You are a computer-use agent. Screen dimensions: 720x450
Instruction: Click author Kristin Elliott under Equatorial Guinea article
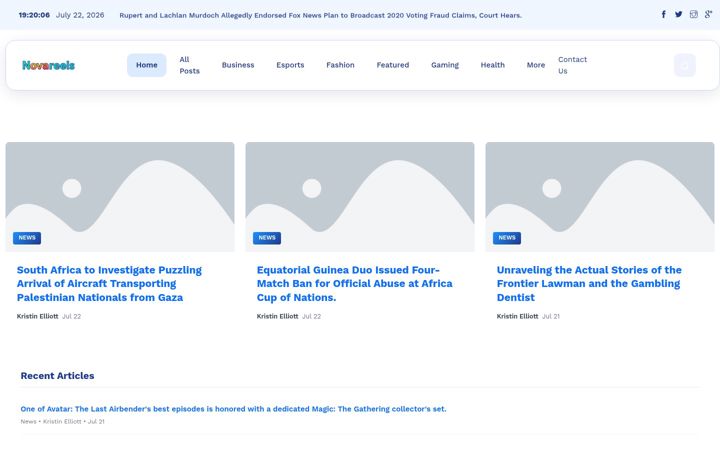tap(277, 316)
